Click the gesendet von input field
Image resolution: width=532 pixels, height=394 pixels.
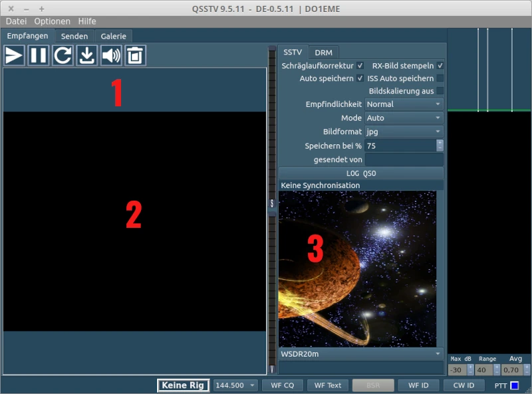pyautogui.click(x=404, y=159)
